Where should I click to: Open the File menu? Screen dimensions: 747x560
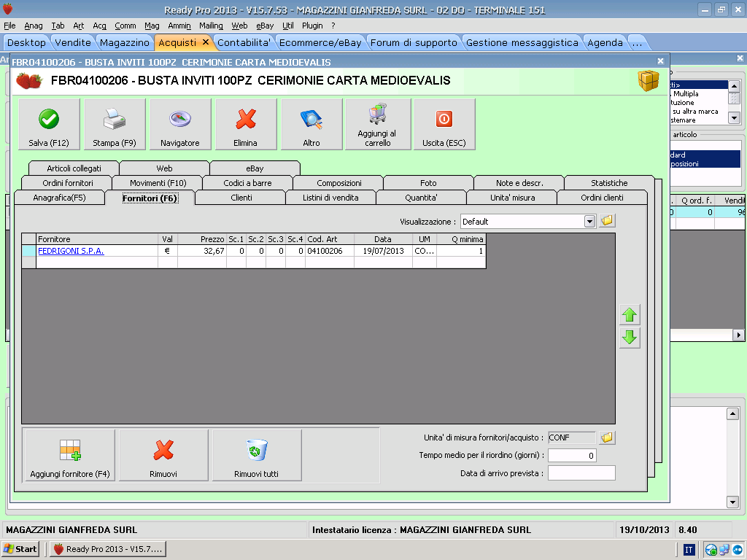click(x=9, y=26)
